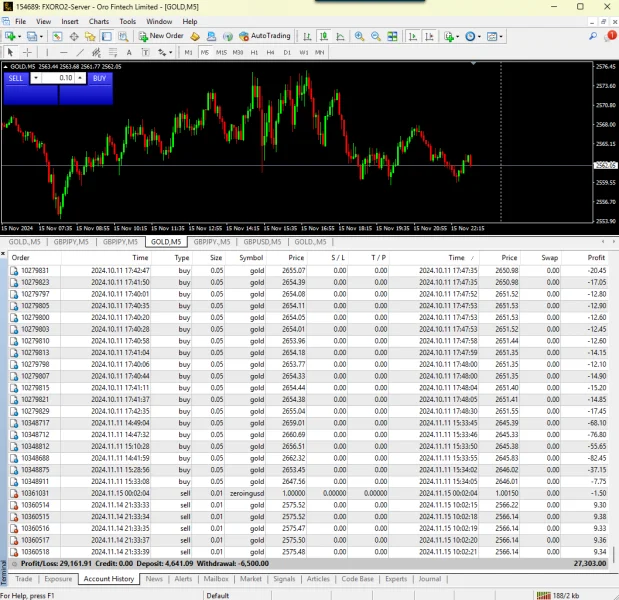Toggle the AutoTrading button
Screen dimensions: 619x600
click(264, 36)
